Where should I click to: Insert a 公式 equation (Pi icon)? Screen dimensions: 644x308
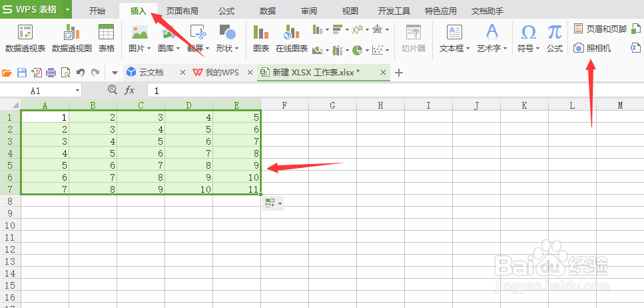(x=555, y=38)
